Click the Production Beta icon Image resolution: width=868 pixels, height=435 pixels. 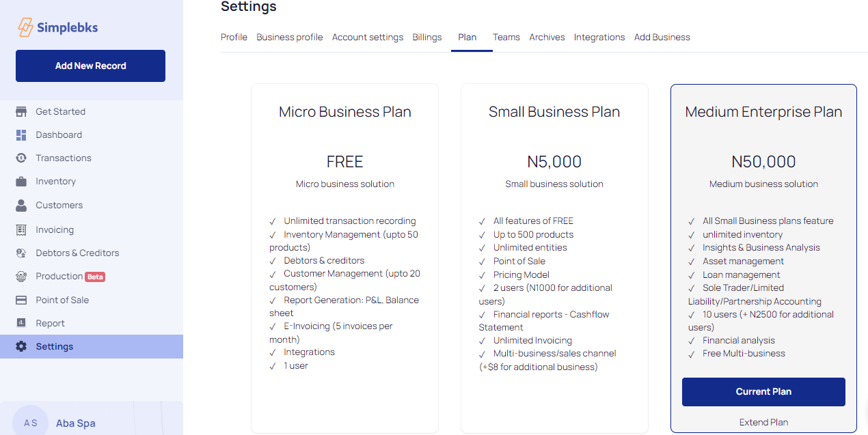(21, 277)
